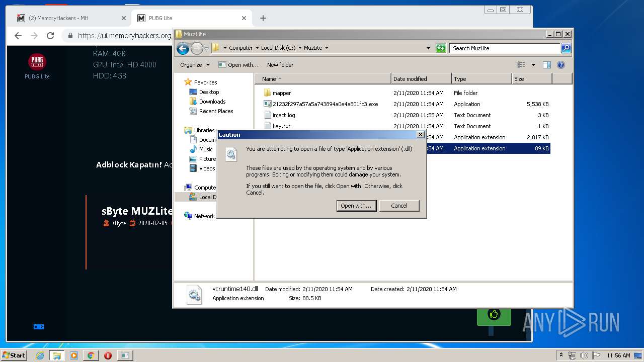Click the search magnifier icon
Viewport: 644px width, 362px height.
point(566,48)
